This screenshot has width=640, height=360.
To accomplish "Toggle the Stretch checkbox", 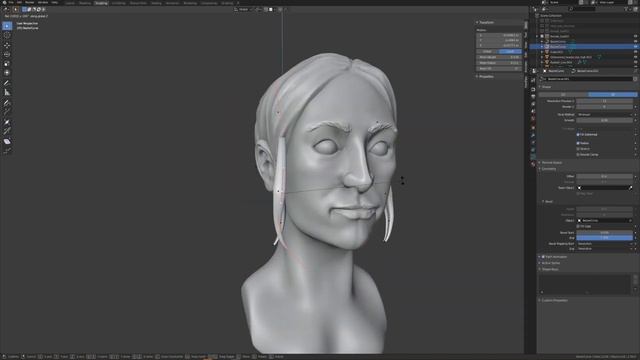I will (578, 149).
